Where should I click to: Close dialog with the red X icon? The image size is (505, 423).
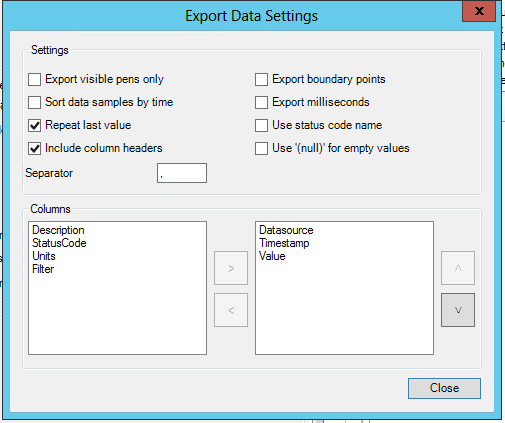tap(479, 11)
